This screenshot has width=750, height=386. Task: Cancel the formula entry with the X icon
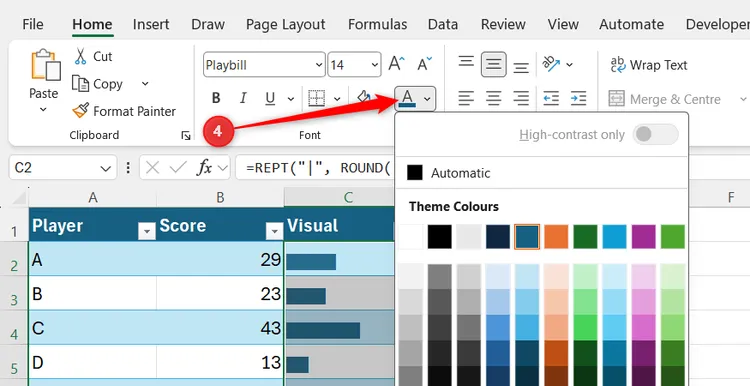pos(153,167)
